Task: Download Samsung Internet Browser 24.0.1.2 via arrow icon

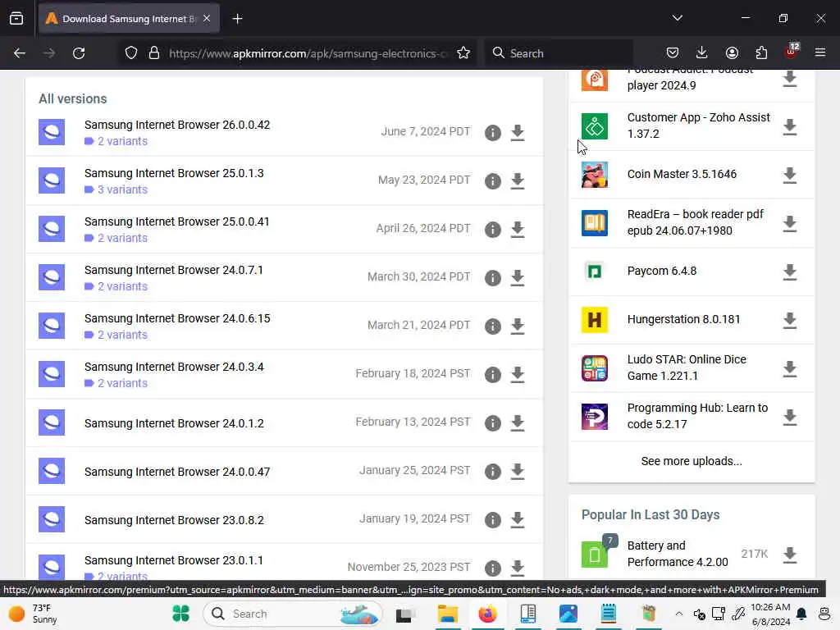Action: pos(517,422)
